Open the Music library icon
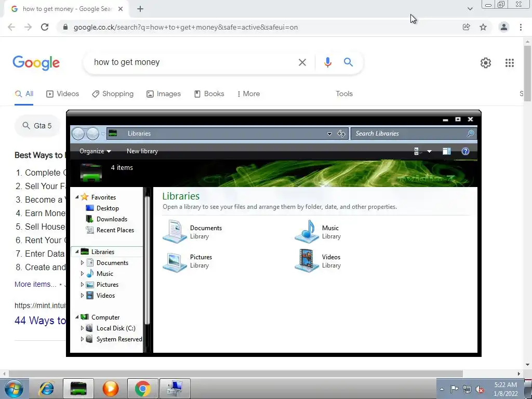The image size is (532, 399). click(307, 232)
